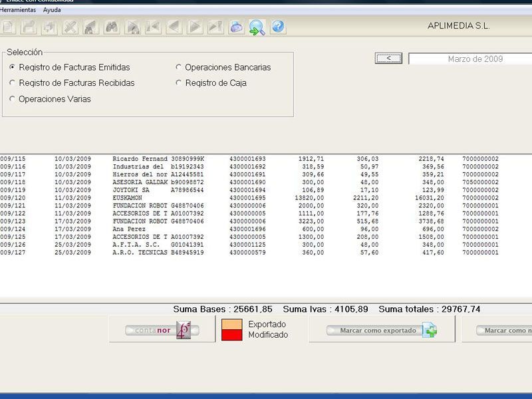
Task: Click the account code 7050000002
Action: [x=480, y=182]
